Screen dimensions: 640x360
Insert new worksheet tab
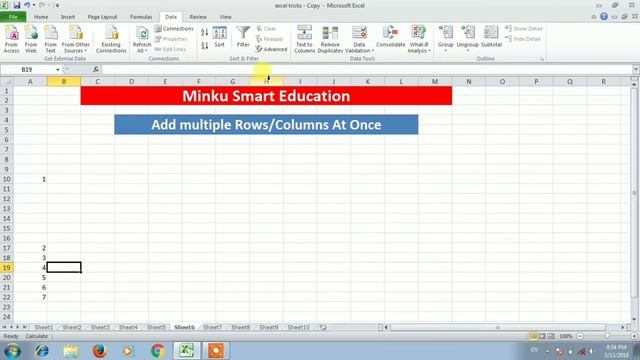point(323,327)
